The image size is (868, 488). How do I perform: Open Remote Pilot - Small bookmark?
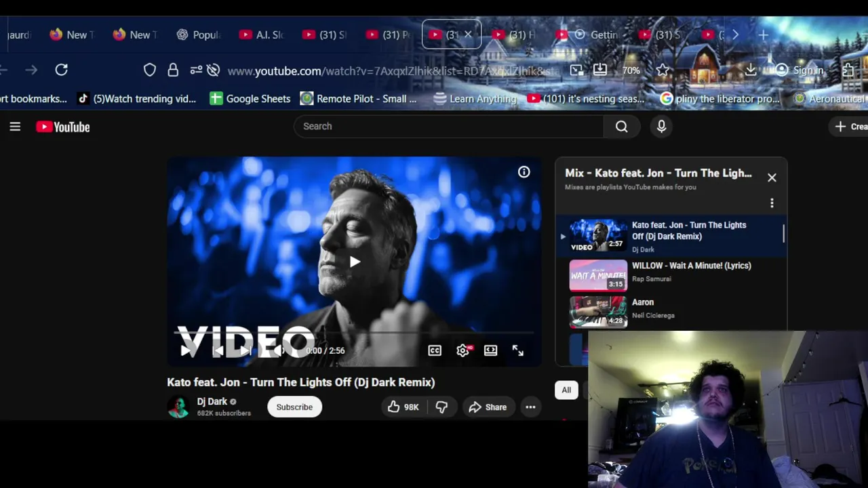[x=359, y=99]
